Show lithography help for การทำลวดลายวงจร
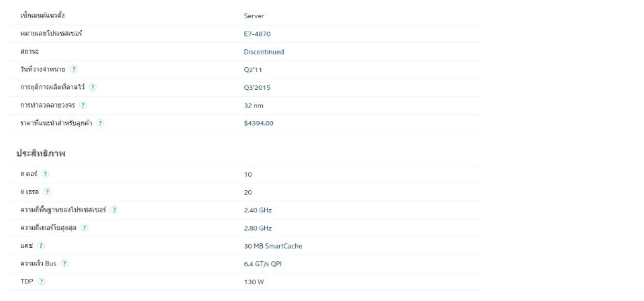The height and width of the screenshot is (301, 644). 83,105
